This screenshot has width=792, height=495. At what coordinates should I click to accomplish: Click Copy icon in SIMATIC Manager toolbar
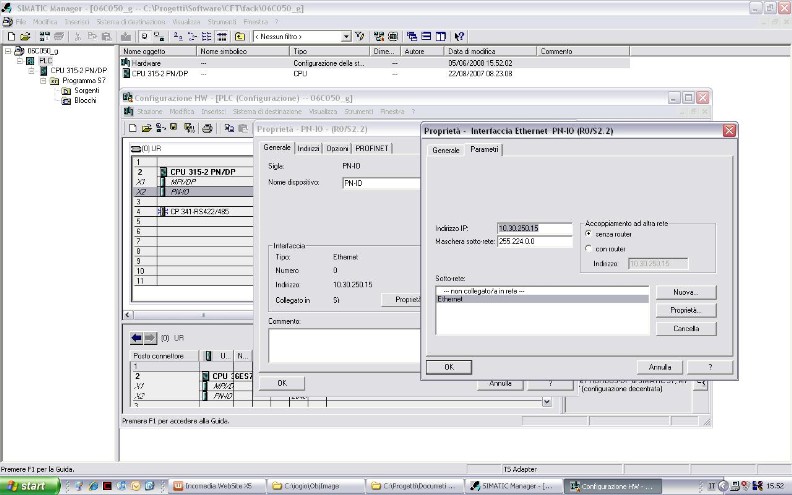tap(92, 36)
